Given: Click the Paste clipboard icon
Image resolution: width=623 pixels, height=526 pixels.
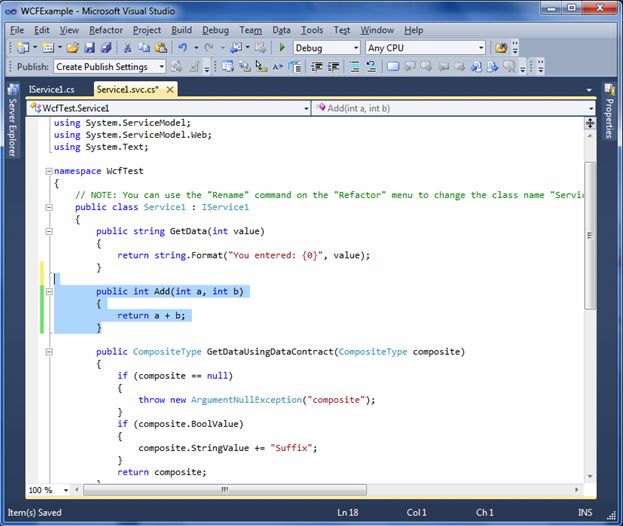Looking at the screenshot, I should pos(159,48).
